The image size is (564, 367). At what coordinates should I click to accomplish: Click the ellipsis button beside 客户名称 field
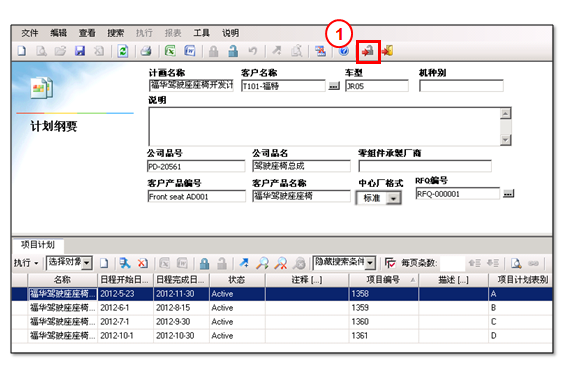tap(334, 86)
